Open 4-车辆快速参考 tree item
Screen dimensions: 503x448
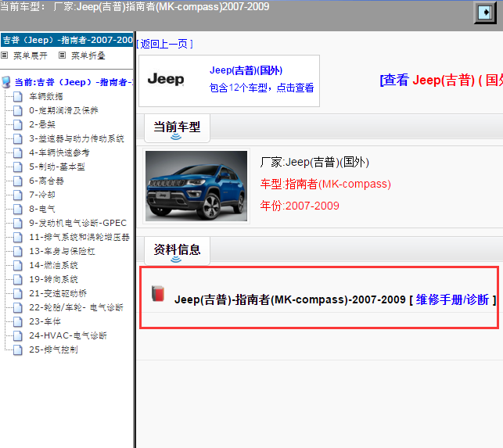[x=59, y=152]
